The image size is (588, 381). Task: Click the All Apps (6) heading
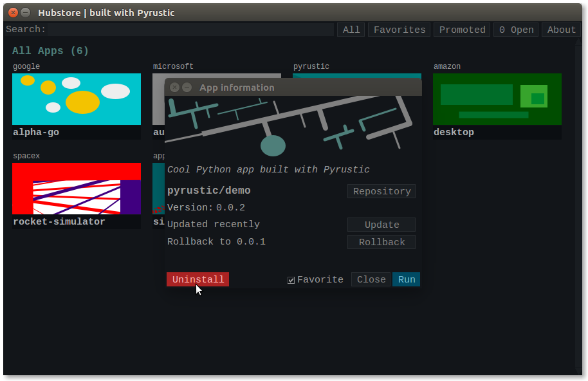(x=50, y=51)
